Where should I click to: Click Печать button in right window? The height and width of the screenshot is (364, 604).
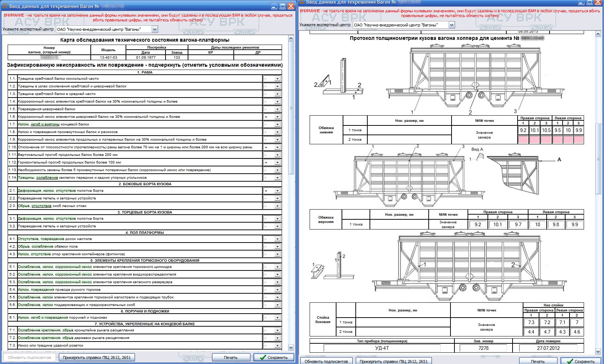pyautogui.click(x=538, y=361)
